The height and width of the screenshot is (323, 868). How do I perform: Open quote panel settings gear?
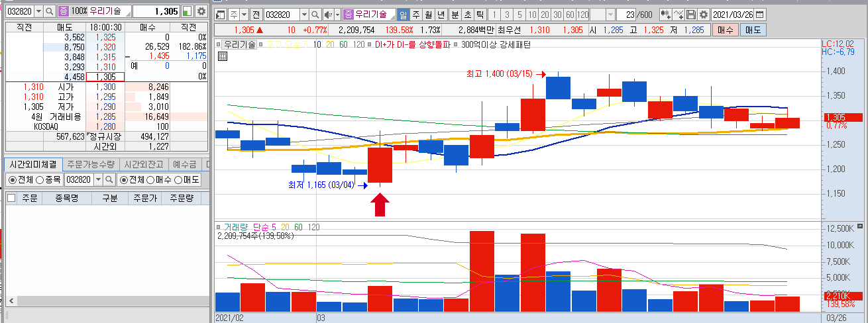click(x=201, y=11)
